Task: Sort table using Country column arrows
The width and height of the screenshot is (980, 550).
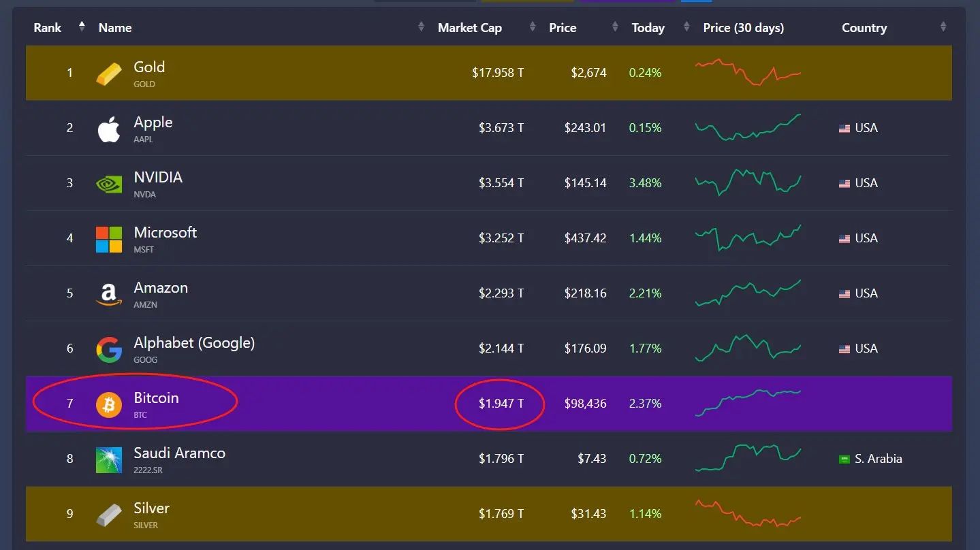Action: (943, 27)
